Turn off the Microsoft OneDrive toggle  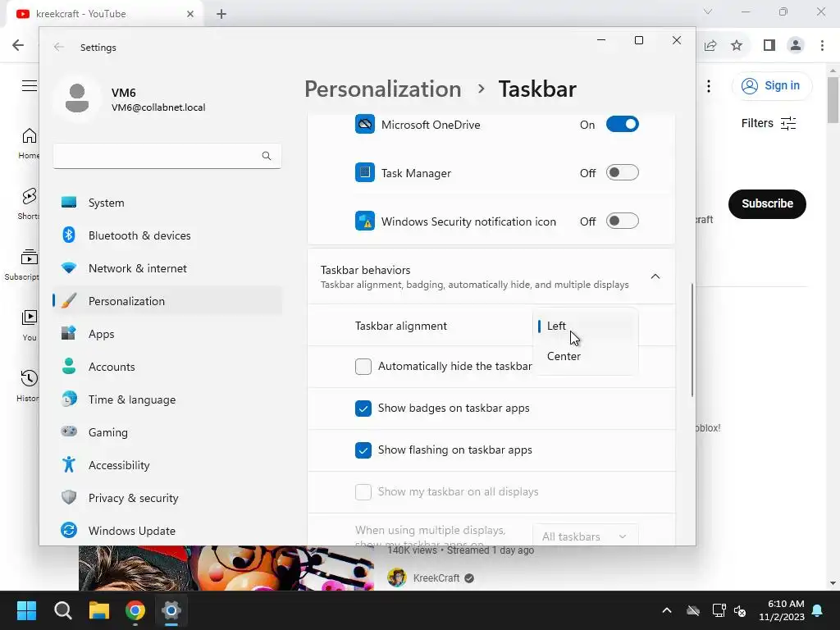pos(622,125)
